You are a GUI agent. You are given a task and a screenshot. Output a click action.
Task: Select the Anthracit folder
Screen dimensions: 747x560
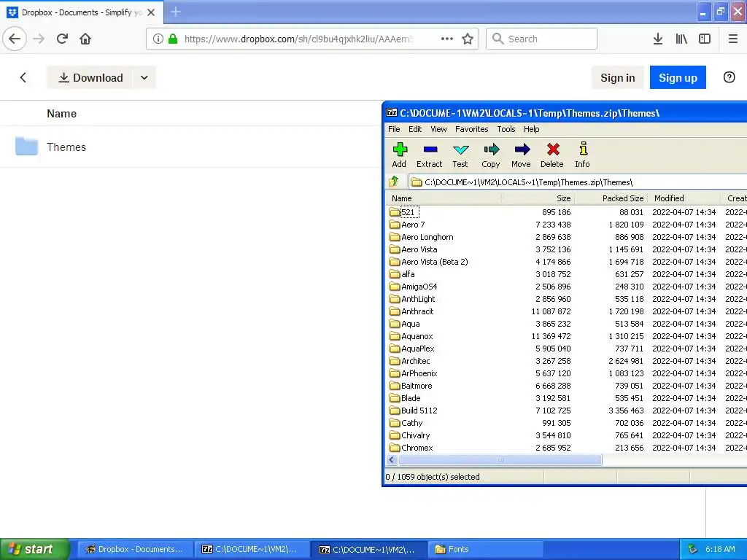click(x=417, y=311)
